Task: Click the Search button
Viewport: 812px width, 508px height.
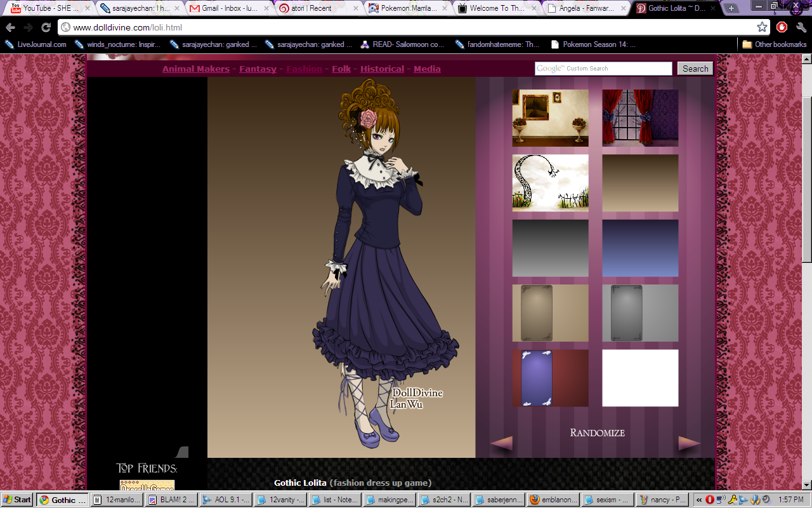Action: click(x=695, y=69)
